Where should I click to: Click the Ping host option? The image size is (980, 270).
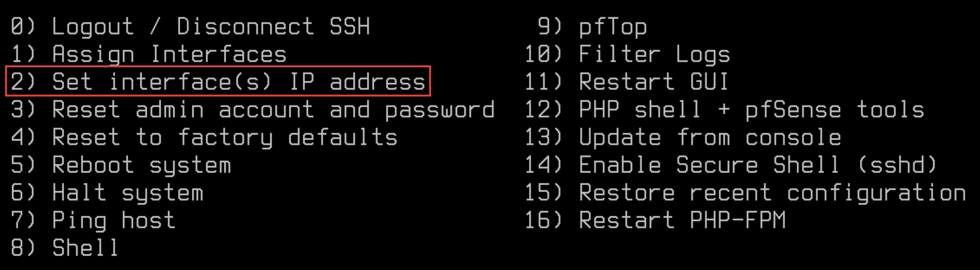click(113, 220)
